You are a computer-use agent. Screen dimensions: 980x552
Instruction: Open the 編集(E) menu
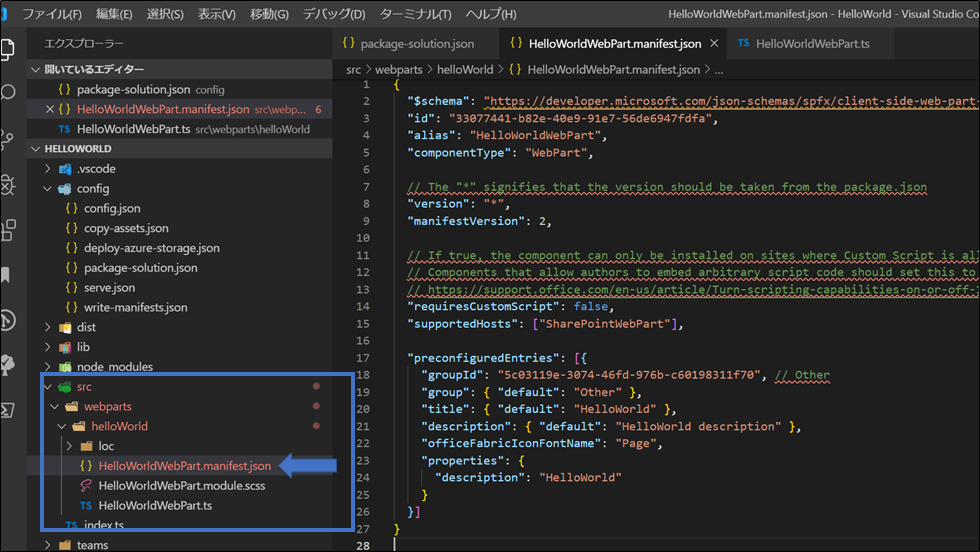(114, 14)
